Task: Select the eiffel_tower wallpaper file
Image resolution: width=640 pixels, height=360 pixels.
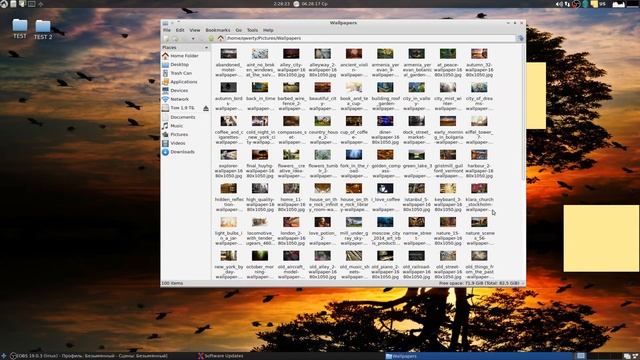Action: tap(479, 130)
